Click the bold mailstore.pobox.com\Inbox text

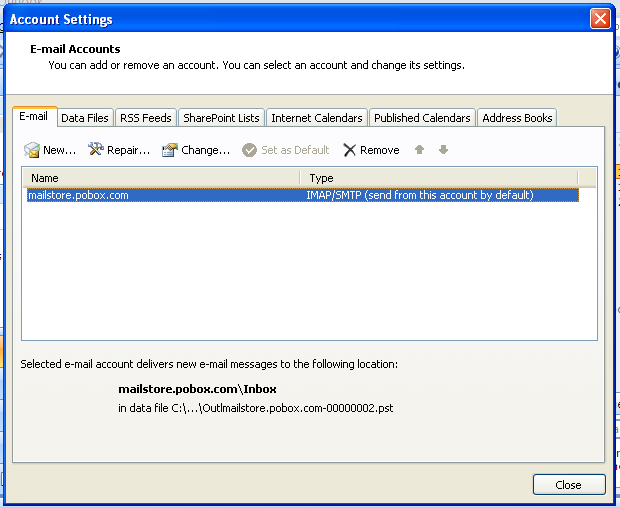tap(197, 389)
